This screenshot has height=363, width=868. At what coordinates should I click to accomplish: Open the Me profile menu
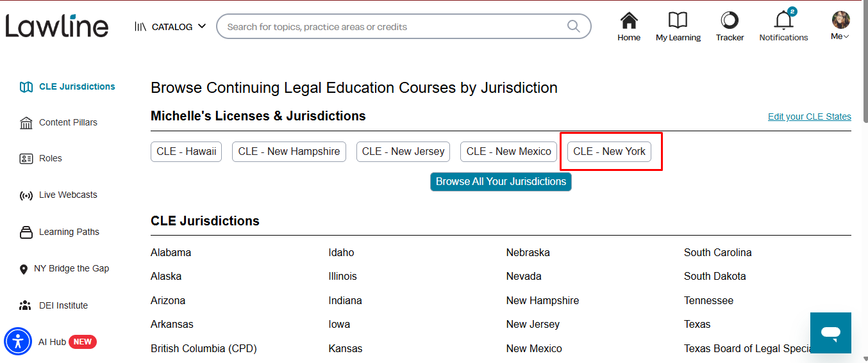coord(840,26)
